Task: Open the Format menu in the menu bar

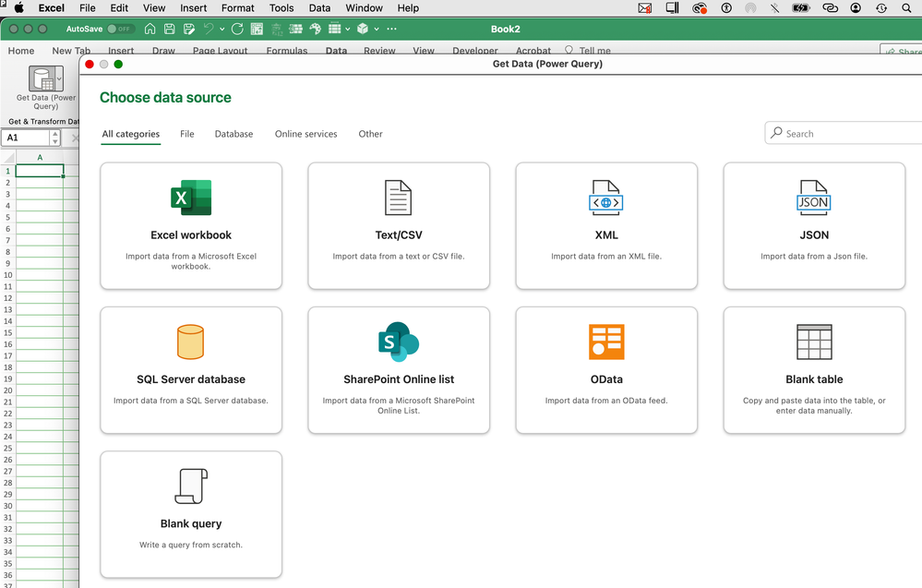Action: click(237, 7)
